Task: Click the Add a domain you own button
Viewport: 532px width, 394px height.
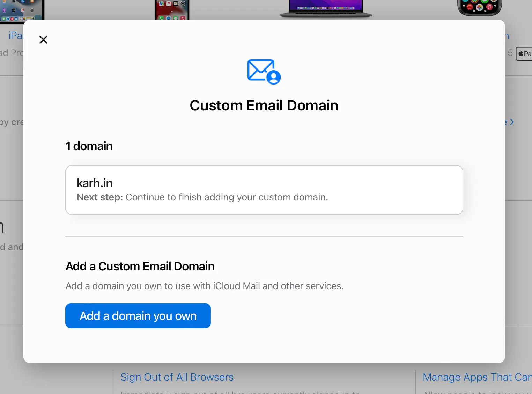Action: [138, 316]
